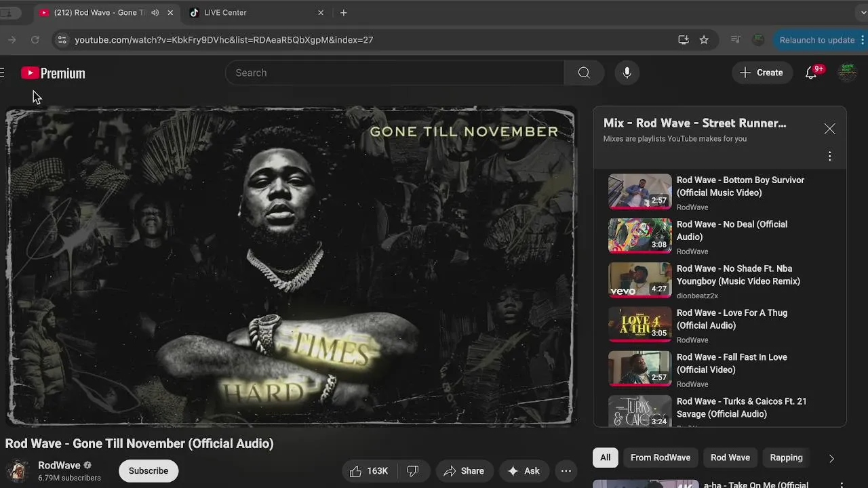Open the browser extension icon
This screenshot has height=488, width=868.
758,40
